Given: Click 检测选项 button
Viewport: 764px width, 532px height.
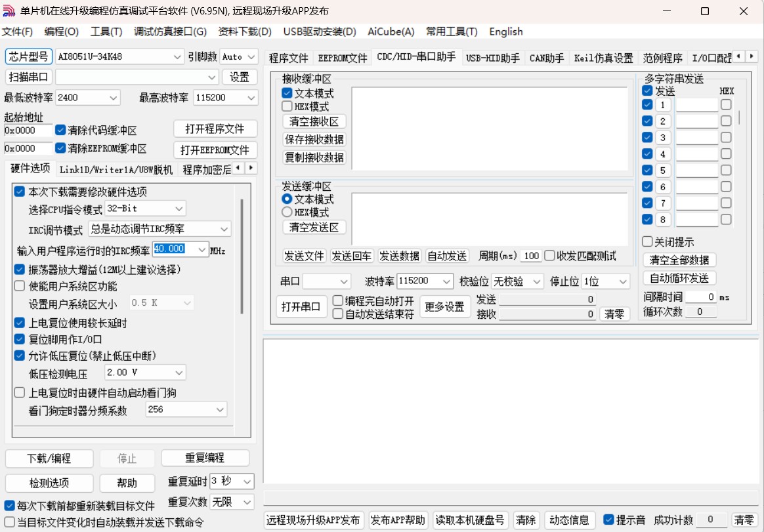Looking at the screenshot, I should (x=49, y=483).
